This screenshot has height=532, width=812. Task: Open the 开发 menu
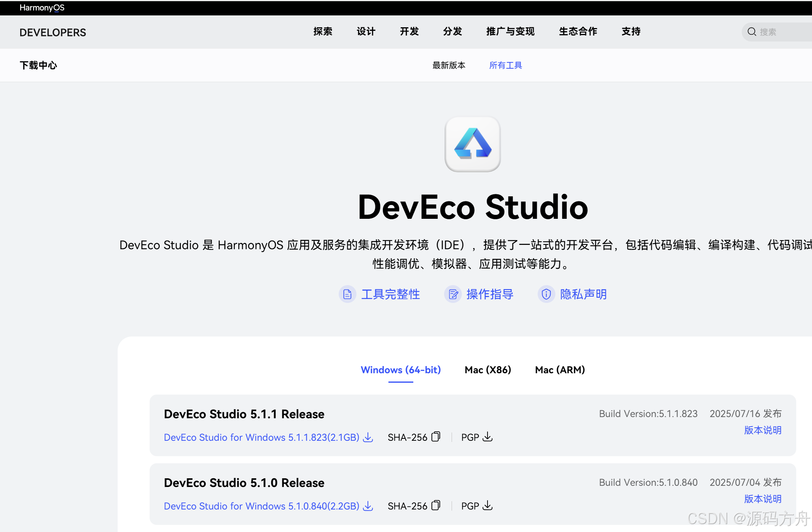tap(409, 32)
